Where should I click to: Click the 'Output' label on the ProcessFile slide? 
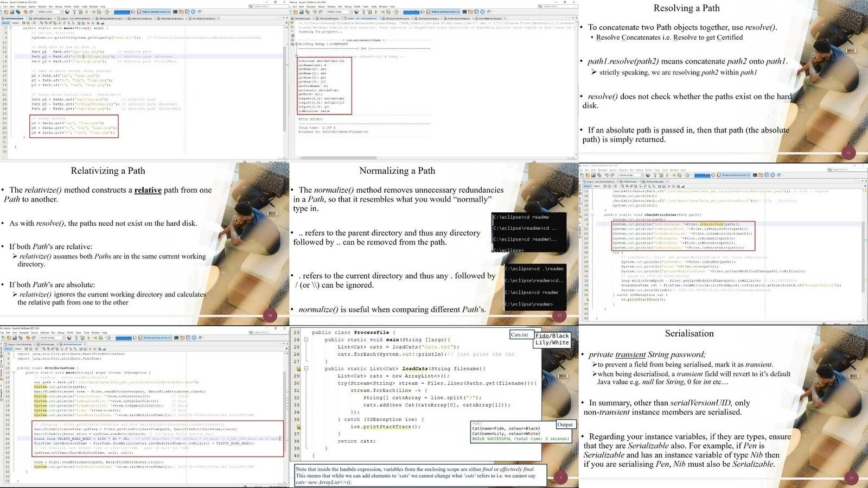pyautogui.click(x=565, y=424)
